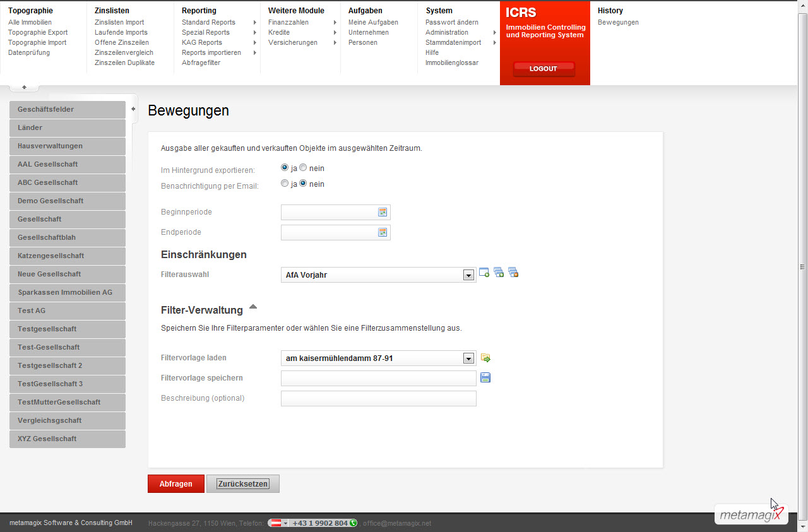Add the selected filter with green plus icon
808x532 pixels.
pos(484,273)
